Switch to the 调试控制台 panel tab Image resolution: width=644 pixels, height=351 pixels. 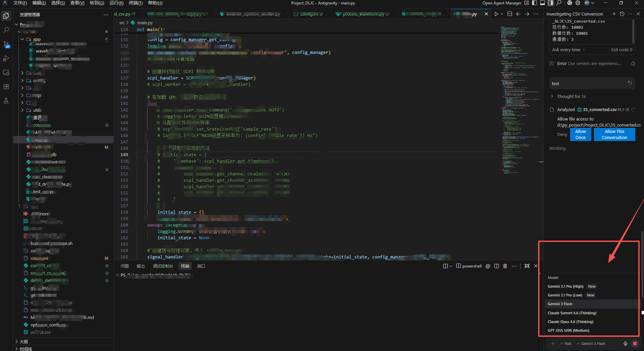pyautogui.click(x=163, y=266)
